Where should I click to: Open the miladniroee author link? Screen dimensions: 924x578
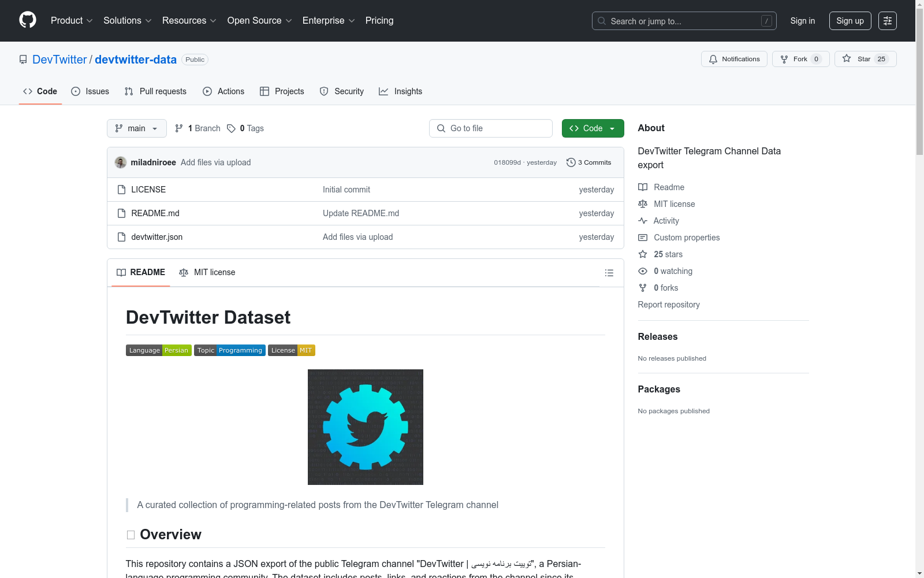[x=154, y=162]
